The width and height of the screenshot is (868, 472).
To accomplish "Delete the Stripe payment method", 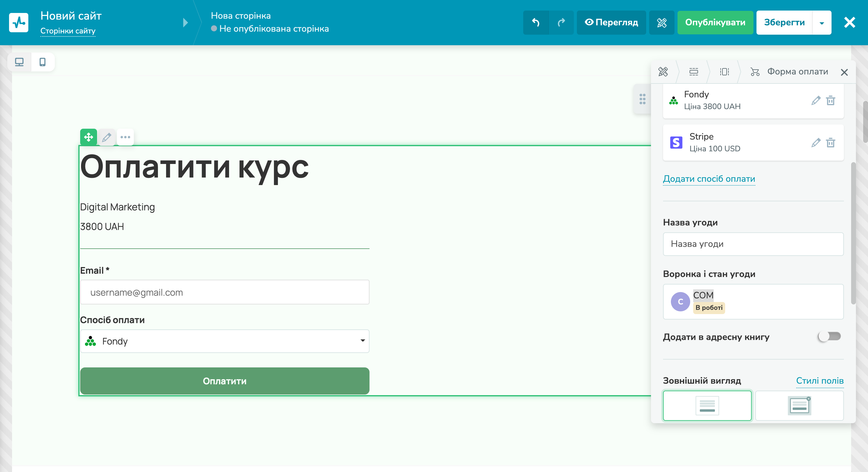I will coord(831,143).
